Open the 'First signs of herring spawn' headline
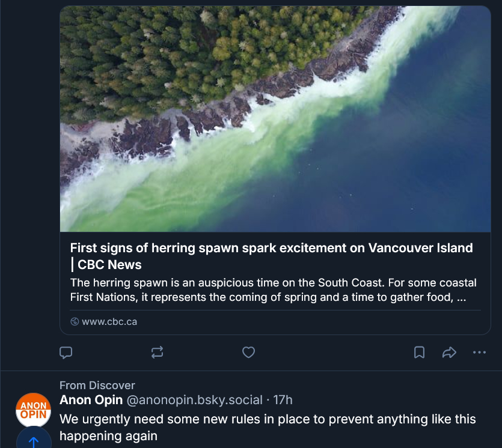This screenshot has width=502, height=448. tap(271, 248)
